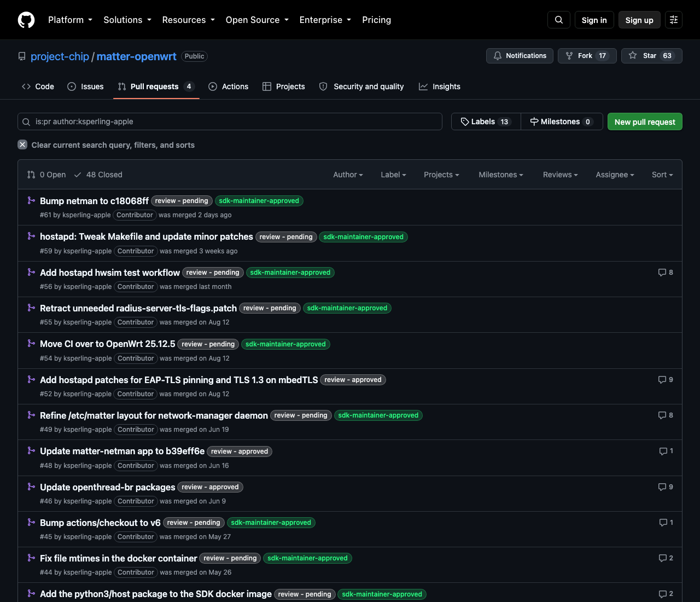Open the matter-openwrt repository link
Viewport: 700px width, 602px height.
pos(137,56)
